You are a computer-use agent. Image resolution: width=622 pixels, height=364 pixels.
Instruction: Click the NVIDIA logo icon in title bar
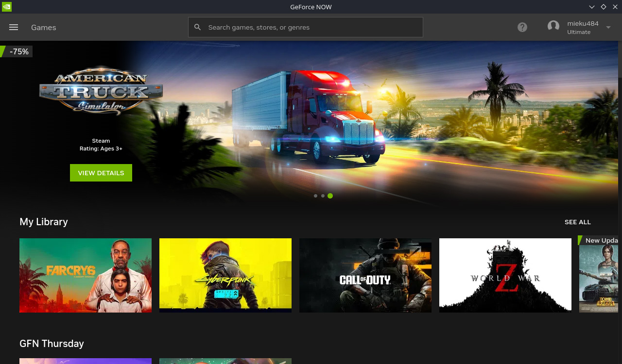click(6, 7)
